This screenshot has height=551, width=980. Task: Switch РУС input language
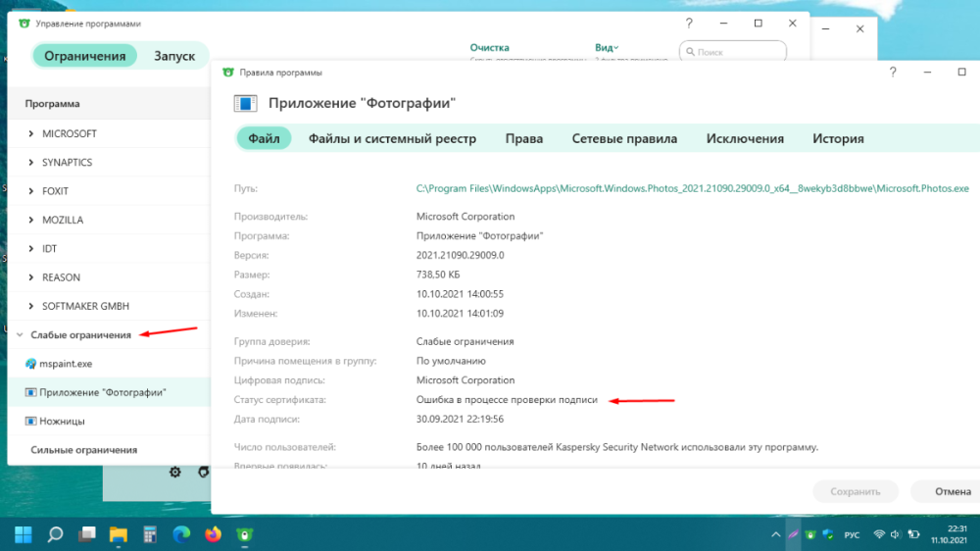click(852, 535)
